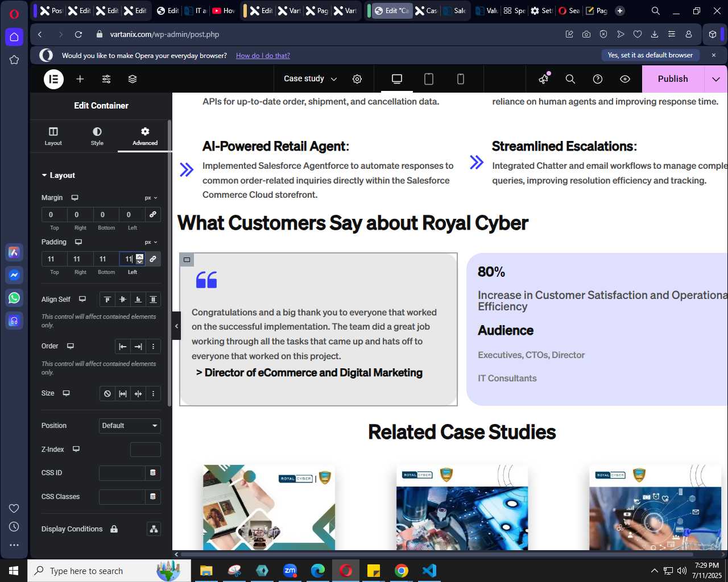Click the How do I do that link
Screen dimensions: 728x582
[263, 56]
